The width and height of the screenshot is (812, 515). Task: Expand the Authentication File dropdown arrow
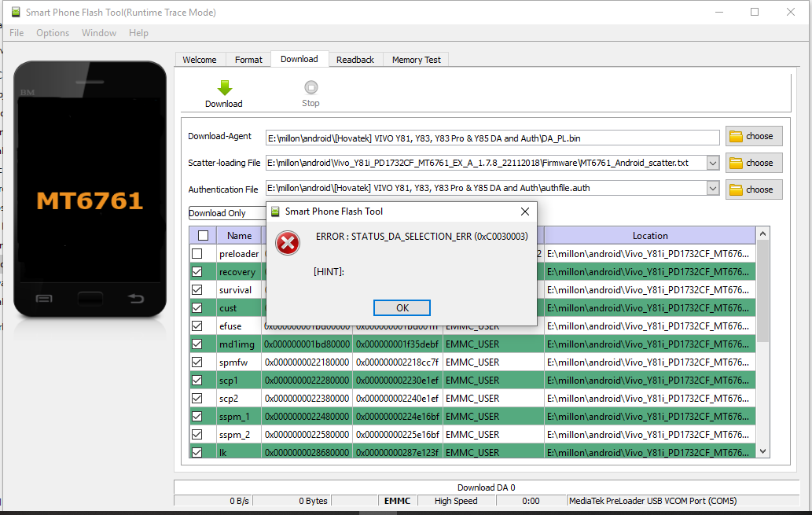click(713, 189)
